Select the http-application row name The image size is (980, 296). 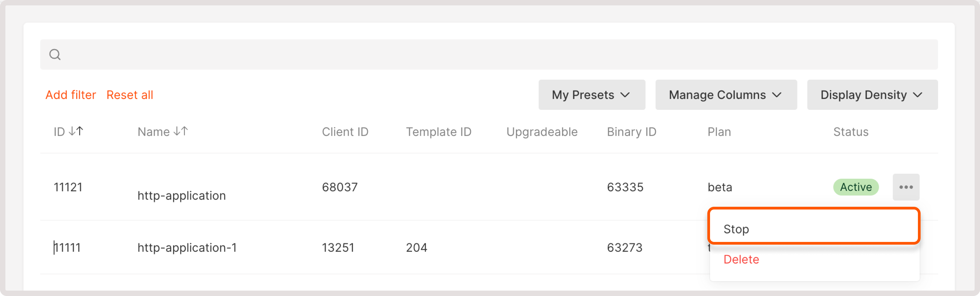point(182,195)
